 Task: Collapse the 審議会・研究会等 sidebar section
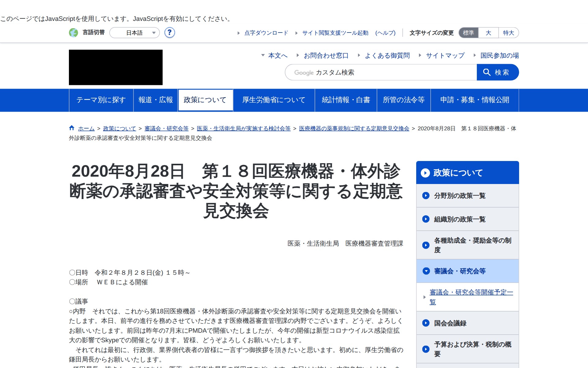(426, 271)
